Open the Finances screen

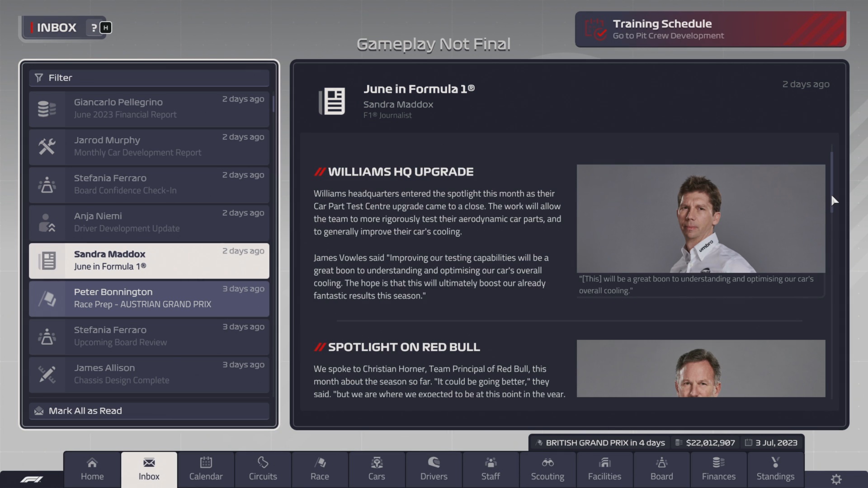point(719,469)
